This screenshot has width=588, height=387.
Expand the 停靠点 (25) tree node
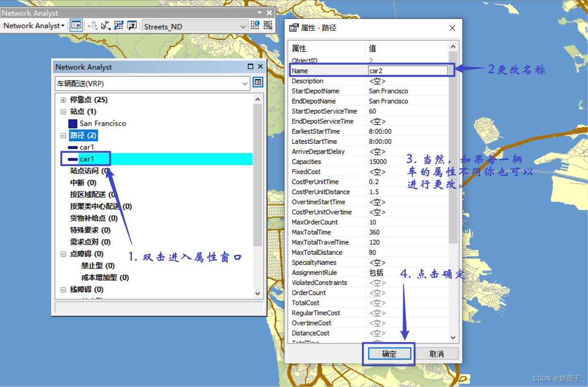tap(64, 100)
